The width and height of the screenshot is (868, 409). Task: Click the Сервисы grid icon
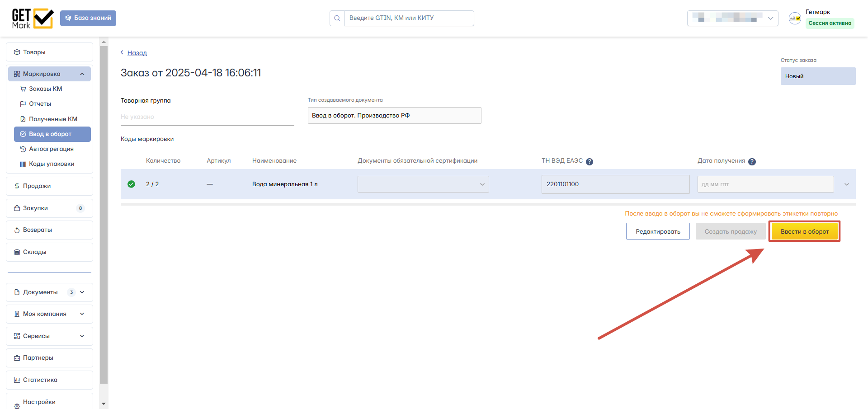pos(17,336)
